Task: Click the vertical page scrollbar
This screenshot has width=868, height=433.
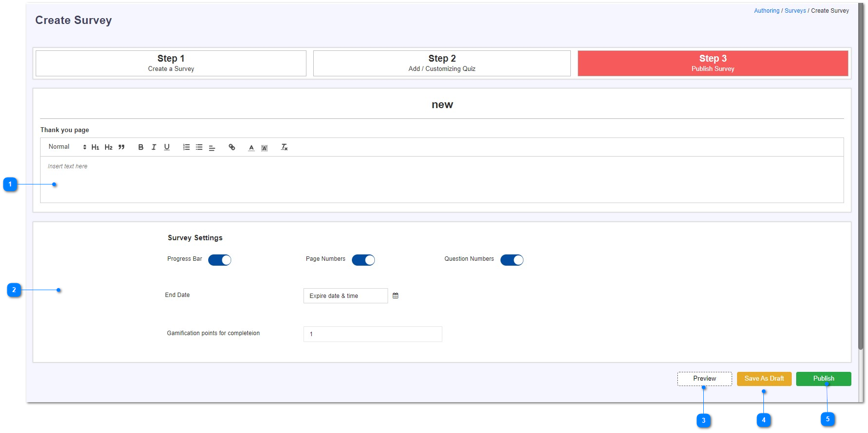Action: (x=861, y=176)
